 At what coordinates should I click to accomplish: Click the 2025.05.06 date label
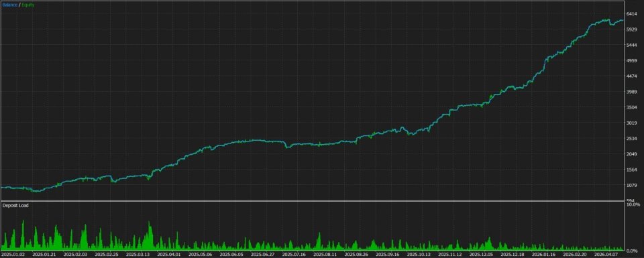[201, 255]
